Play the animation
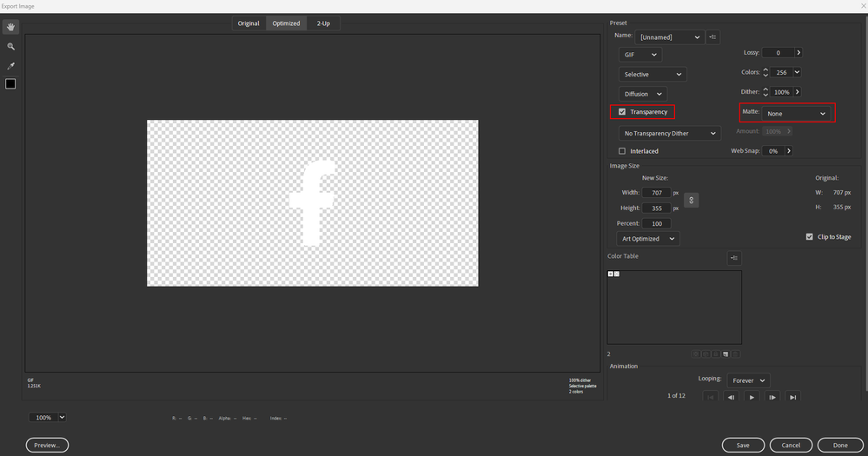The image size is (868, 456). [x=752, y=397]
